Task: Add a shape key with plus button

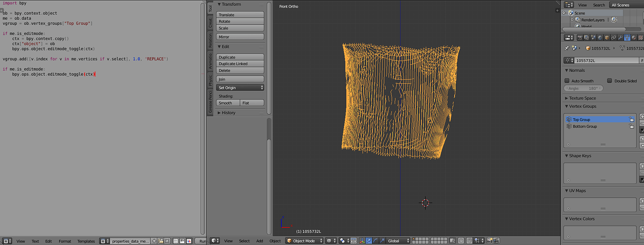Action: tap(642, 166)
